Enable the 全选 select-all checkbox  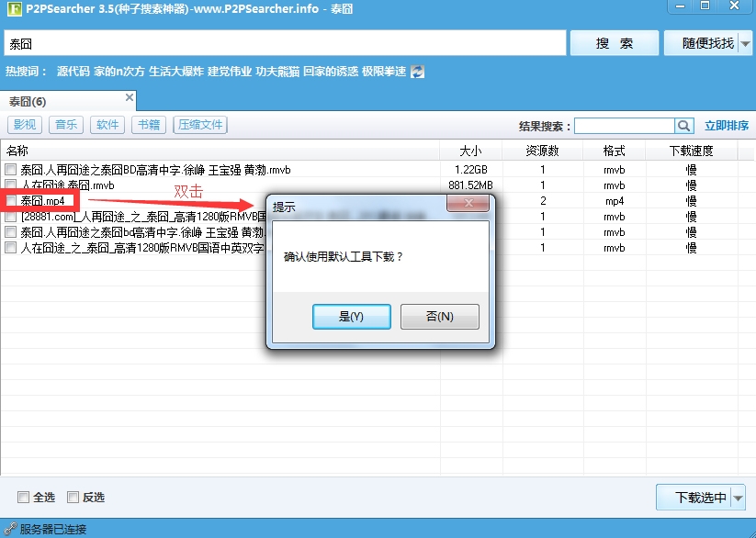point(23,497)
